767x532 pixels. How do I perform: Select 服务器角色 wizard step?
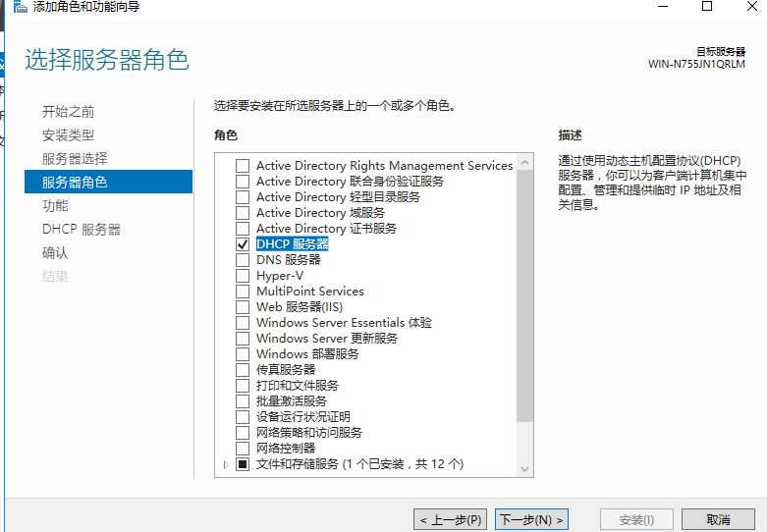coord(109,182)
